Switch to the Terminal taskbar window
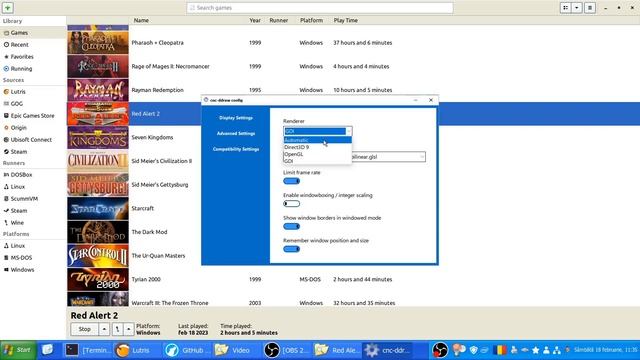 click(88, 350)
